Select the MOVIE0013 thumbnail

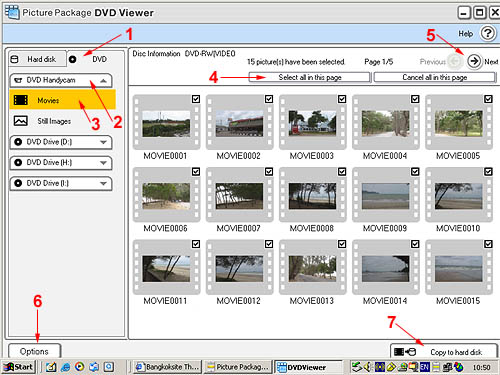(x=312, y=267)
